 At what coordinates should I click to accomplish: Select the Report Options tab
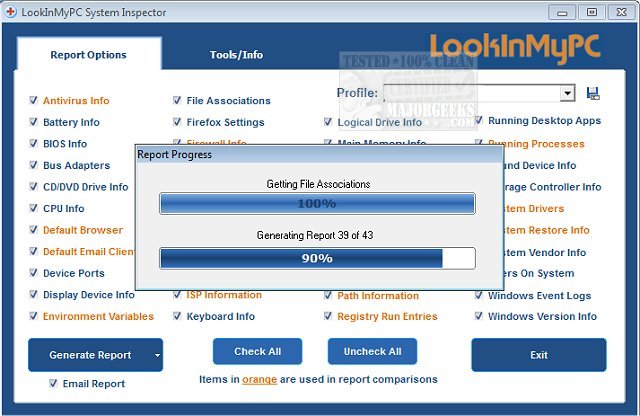(x=89, y=55)
